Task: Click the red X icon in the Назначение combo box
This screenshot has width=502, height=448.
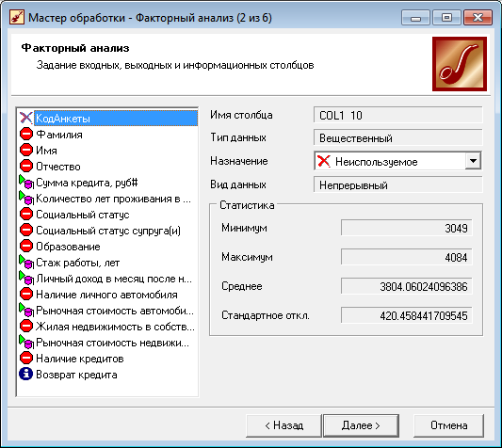Action: [x=324, y=161]
